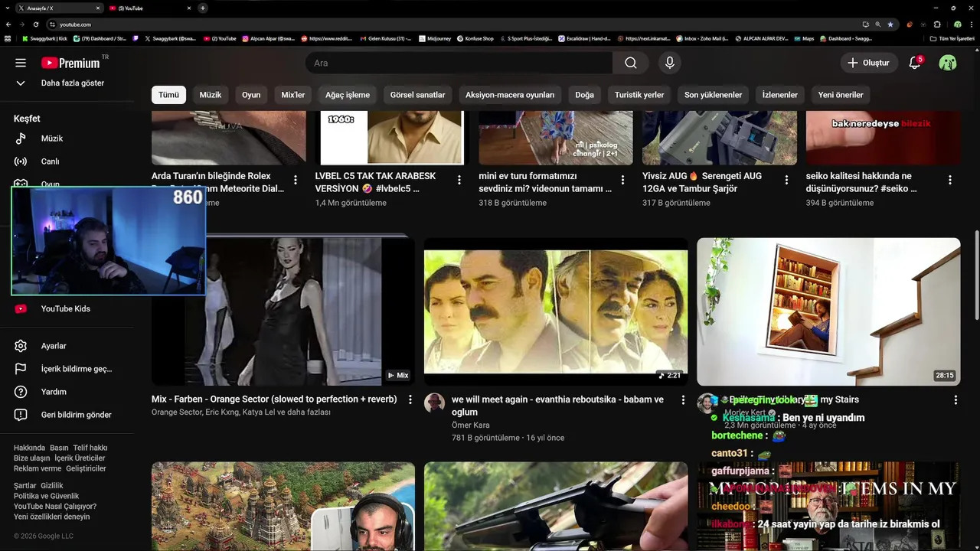Screen dimensions: 980x551
Task: Open Swaggybark | Kick bookmark
Action: pyautogui.click(x=44, y=38)
